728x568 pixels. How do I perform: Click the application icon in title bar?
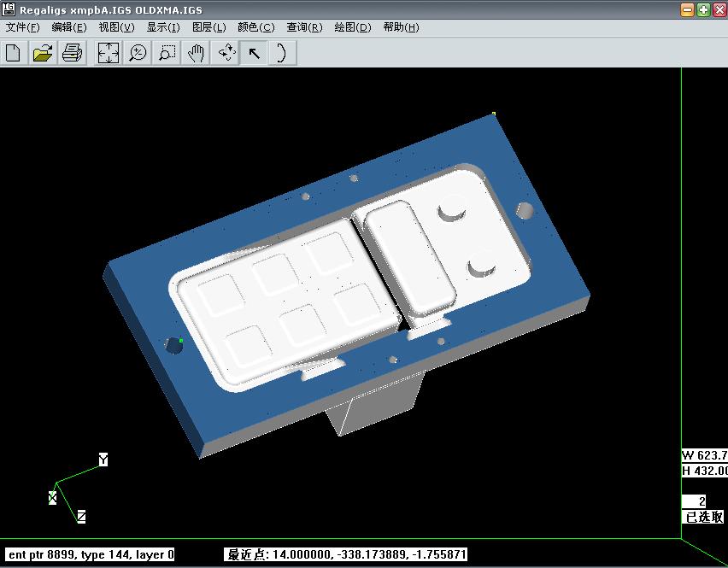(9, 9)
